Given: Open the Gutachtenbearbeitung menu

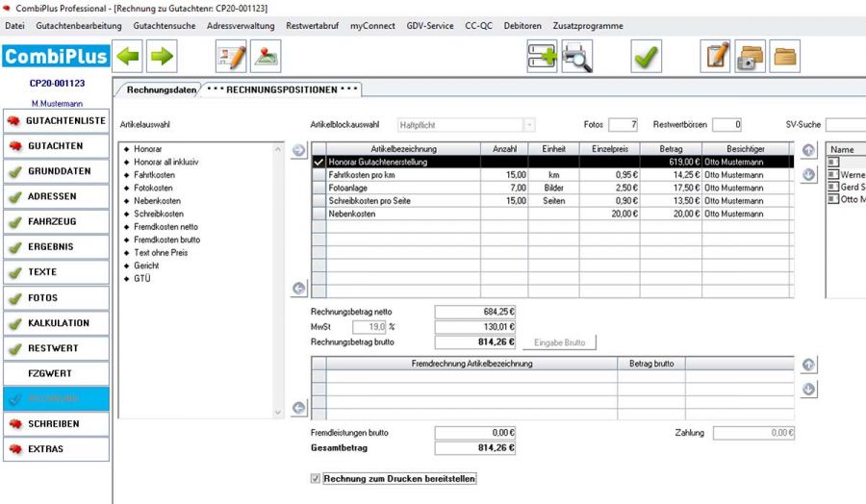Looking at the screenshot, I should click(79, 26).
